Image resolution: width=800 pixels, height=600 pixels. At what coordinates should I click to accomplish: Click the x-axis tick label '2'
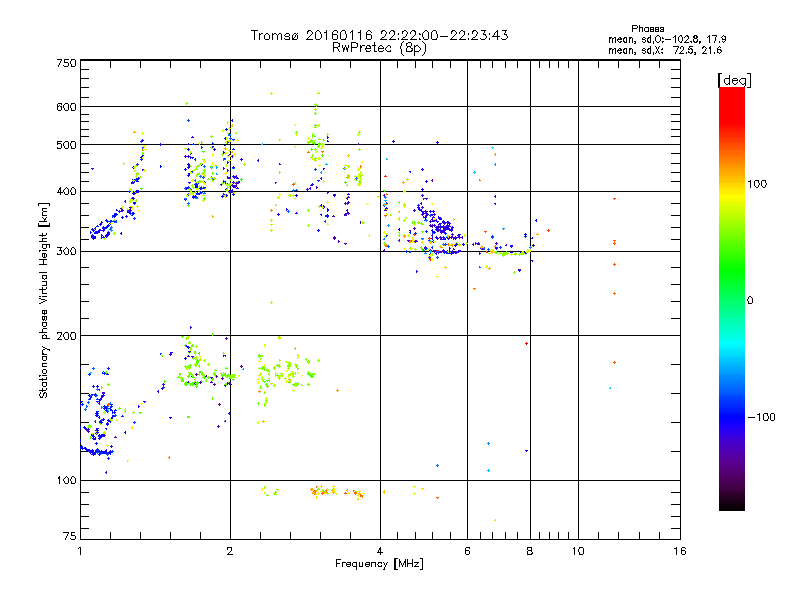click(230, 551)
